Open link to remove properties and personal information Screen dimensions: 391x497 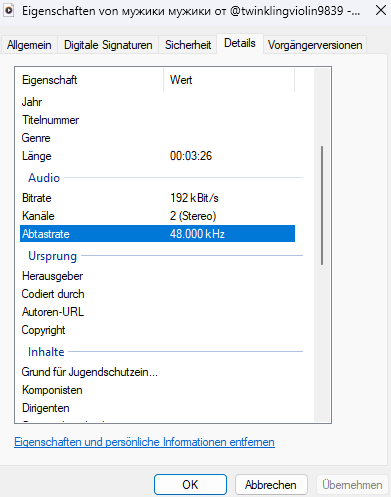tap(144, 442)
